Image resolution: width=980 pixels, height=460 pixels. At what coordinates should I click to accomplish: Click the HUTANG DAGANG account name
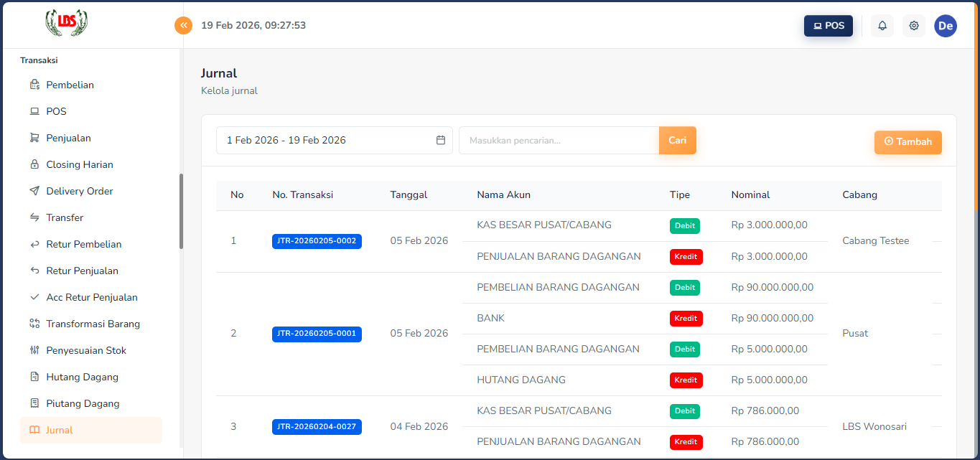tap(521, 380)
